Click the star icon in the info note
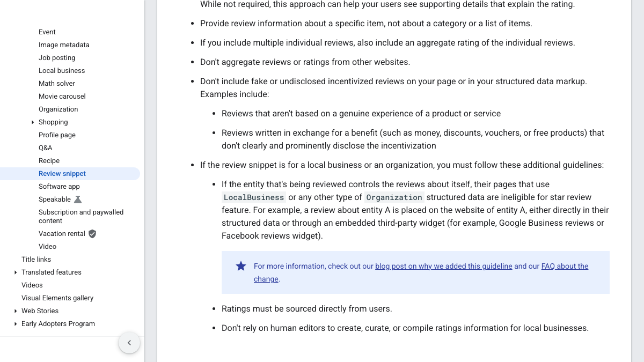Image resolution: width=644 pixels, height=362 pixels. point(241,266)
